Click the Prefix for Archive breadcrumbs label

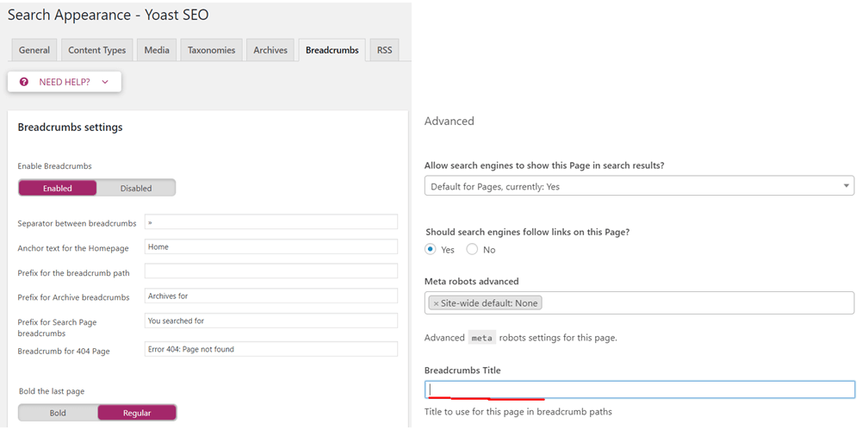[x=74, y=297]
